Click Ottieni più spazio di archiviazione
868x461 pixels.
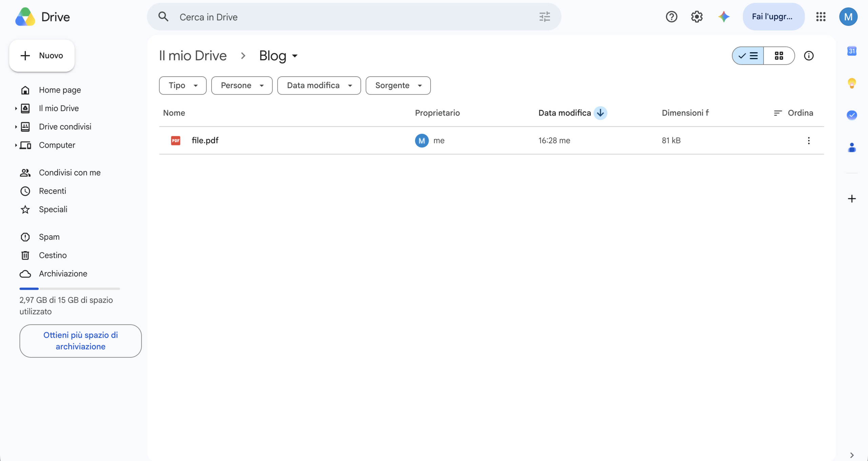pyautogui.click(x=80, y=341)
